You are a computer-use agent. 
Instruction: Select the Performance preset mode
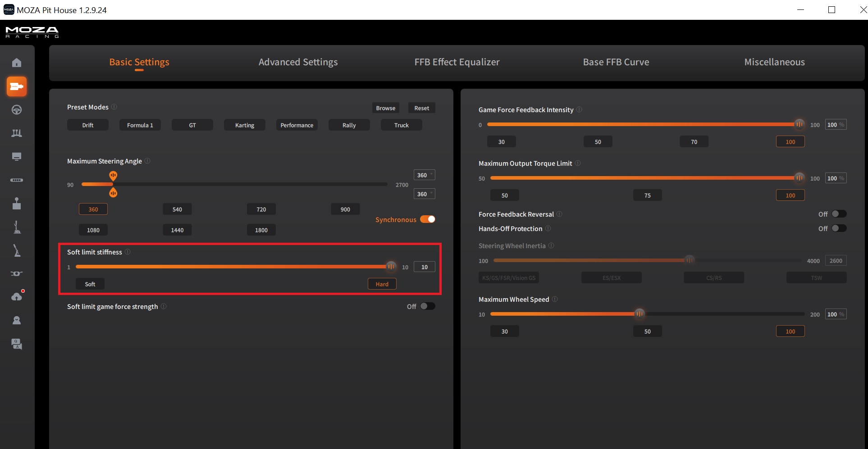tap(297, 125)
